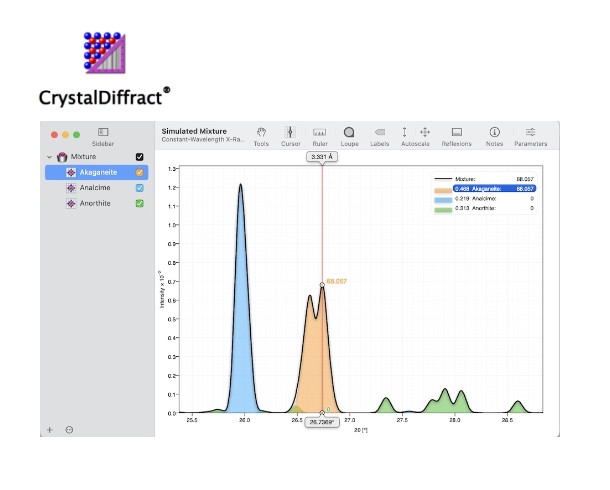Click the Akaganeite orange legend swatch
This screenshot has width=610, height=490.
[440, 188]
